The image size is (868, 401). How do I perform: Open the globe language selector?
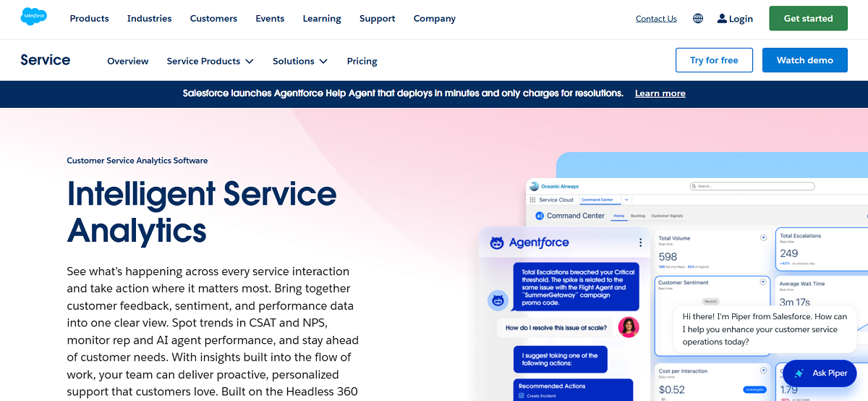click(x=698, y=19)
